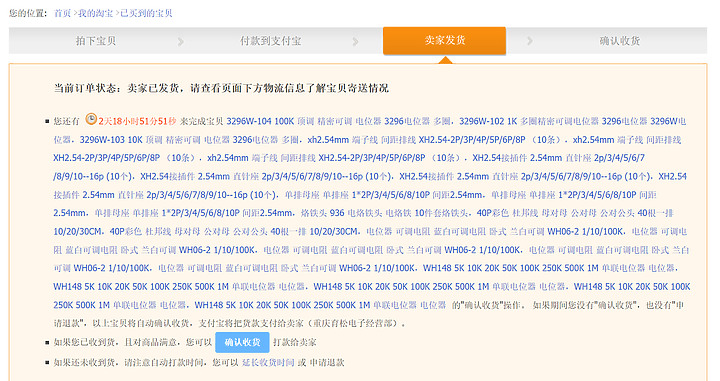Select the highlighted 卖家发货 step
Viewport: 720px width, 381px height.
click(x=444, y=40)
